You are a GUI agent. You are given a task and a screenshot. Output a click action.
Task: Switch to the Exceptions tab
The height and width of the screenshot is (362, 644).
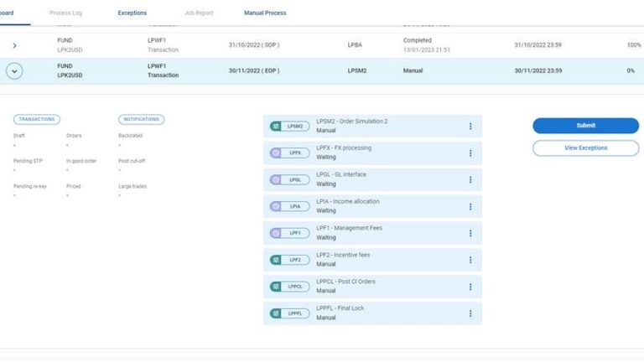click(132, 13)
